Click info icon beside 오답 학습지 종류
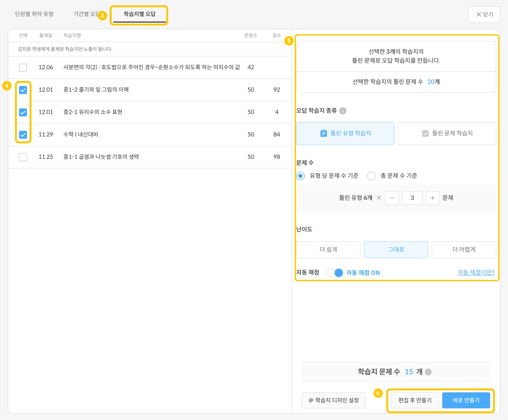 [343, 111]
